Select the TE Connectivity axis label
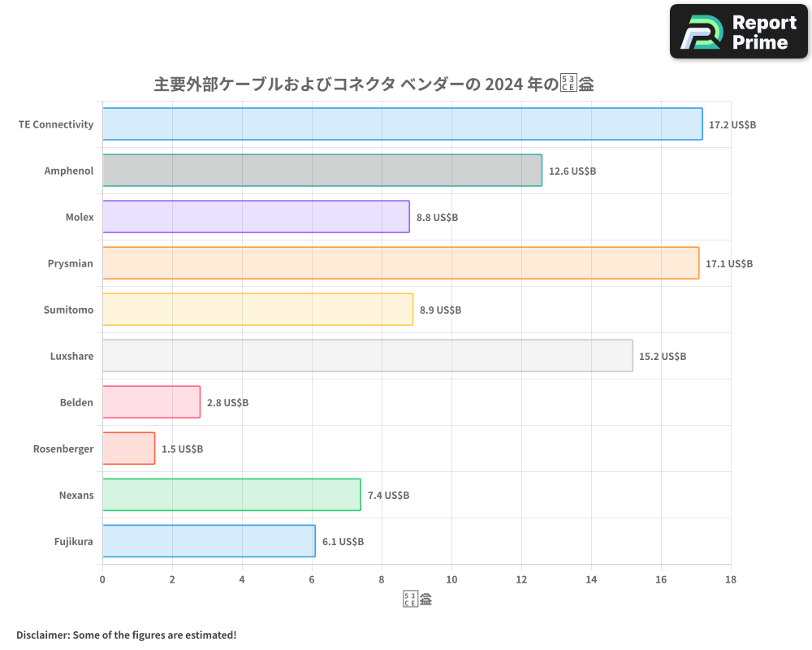812x650 pixels. pos(55,124)
